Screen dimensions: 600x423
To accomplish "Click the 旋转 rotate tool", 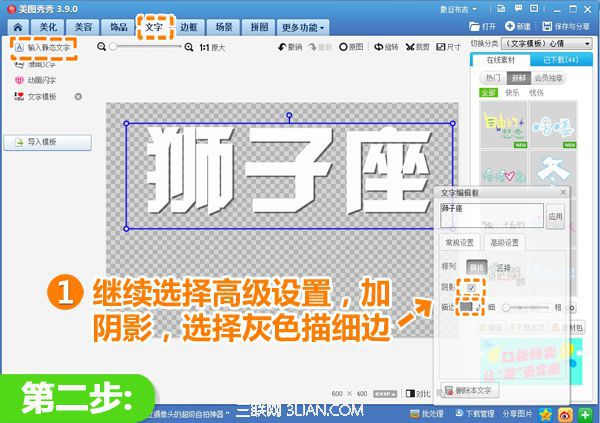I will 384,47.
